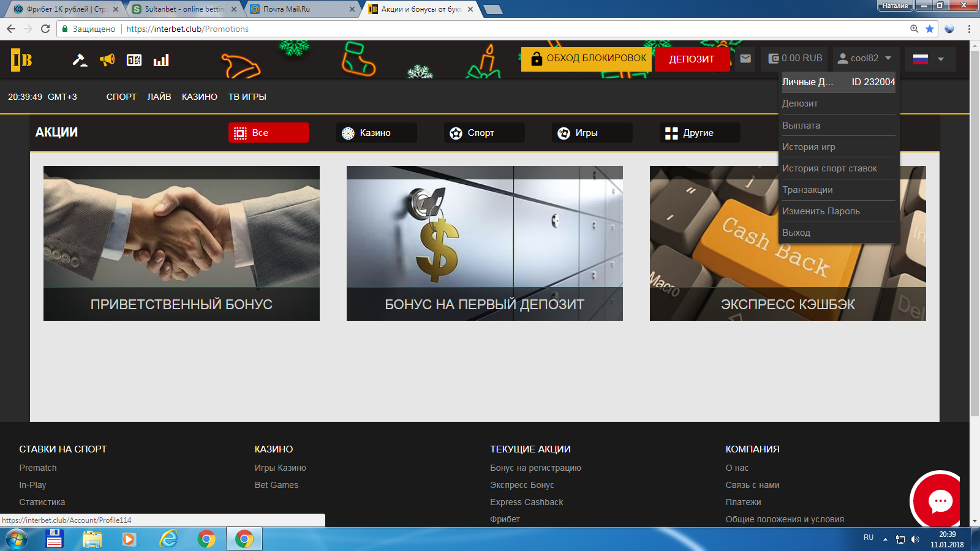
Task: Filter promotions by Другие
Action: (700, 133)
